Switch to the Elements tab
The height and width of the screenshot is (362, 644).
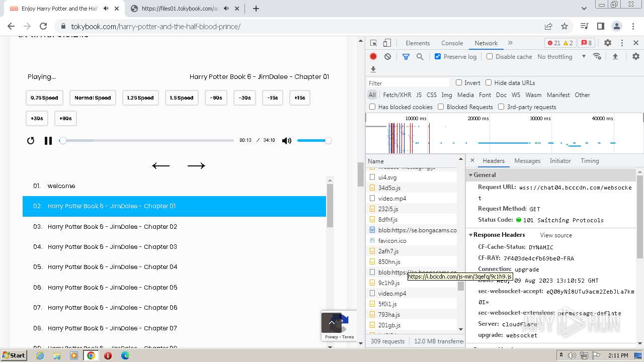pyautogui.click(x=418, y=43)
